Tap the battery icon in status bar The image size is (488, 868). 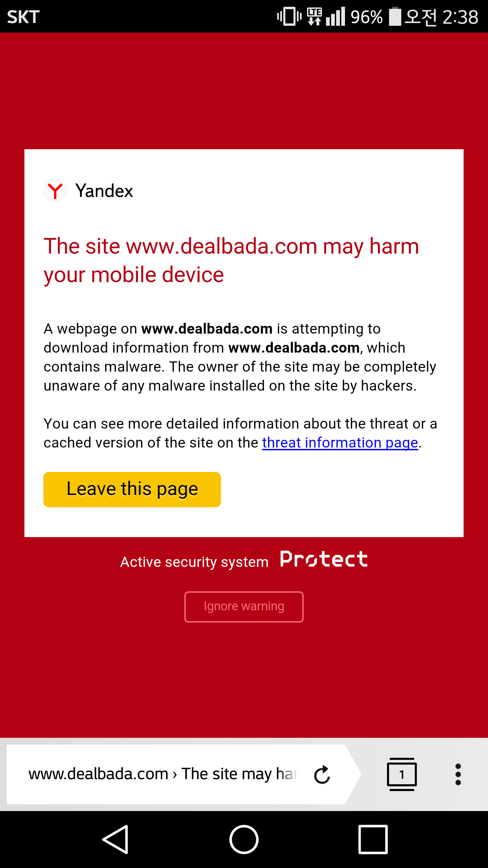click(x=395, y=16)
